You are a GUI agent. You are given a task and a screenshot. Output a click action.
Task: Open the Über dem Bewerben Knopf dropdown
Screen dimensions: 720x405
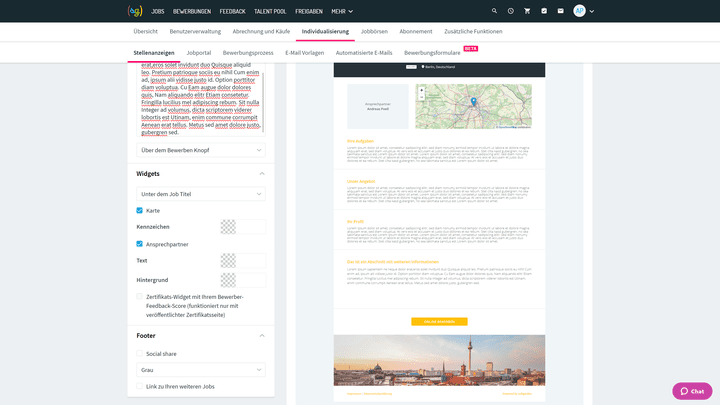click(x=201, y=150)
